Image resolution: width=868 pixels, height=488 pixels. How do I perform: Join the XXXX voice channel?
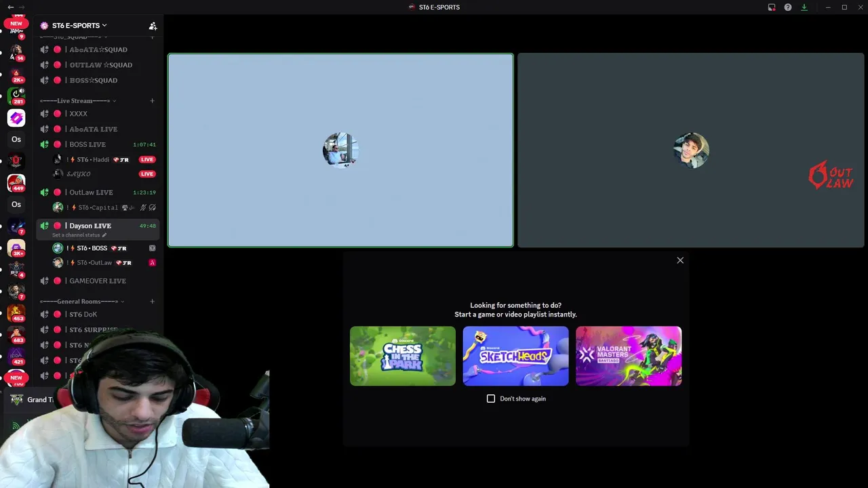(x=98, y=114)
